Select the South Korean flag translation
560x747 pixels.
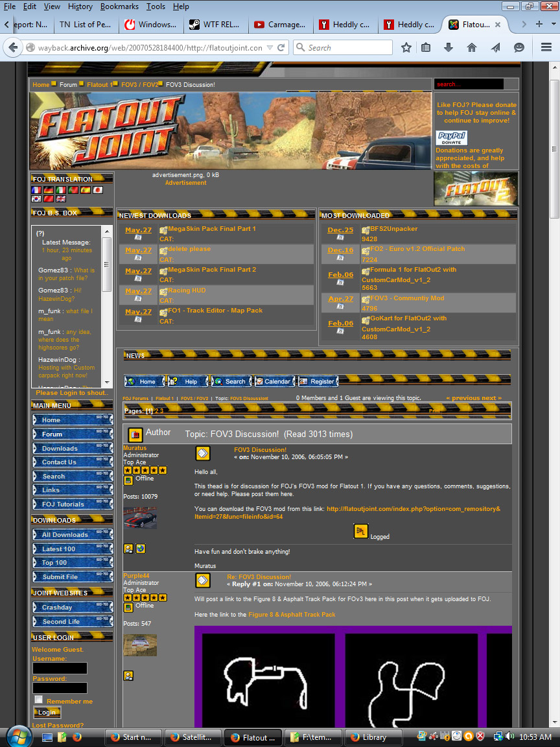click(x=36, y=198)
